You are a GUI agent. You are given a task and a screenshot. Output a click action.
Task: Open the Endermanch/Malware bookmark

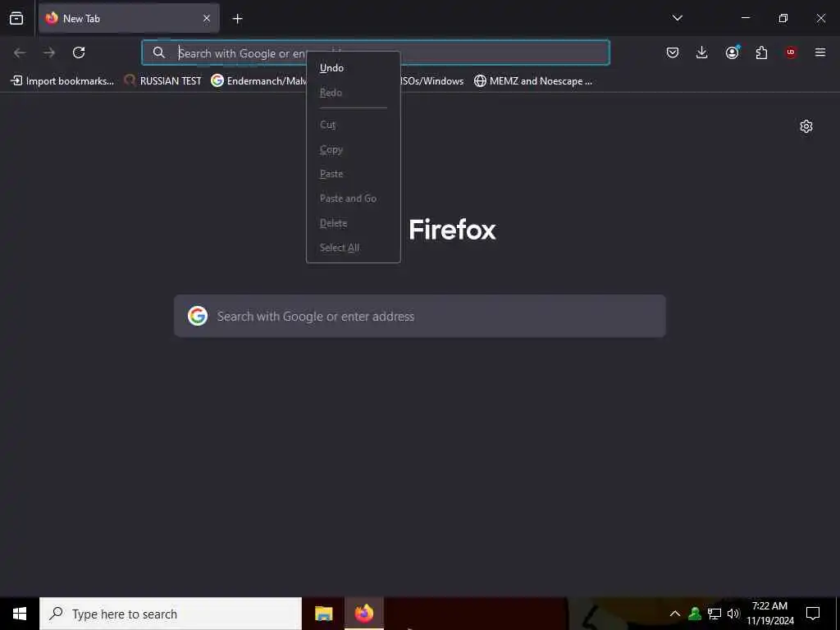[x=258, y=81]
